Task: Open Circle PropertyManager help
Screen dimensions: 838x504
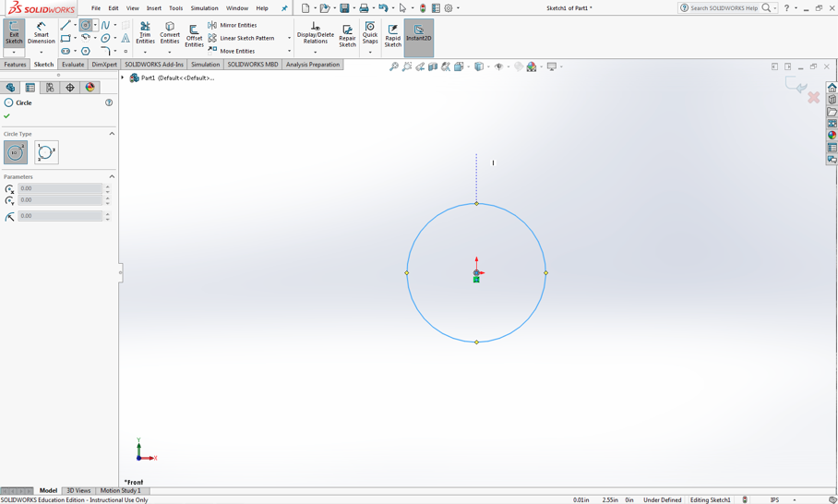Action: coord(109,102)
